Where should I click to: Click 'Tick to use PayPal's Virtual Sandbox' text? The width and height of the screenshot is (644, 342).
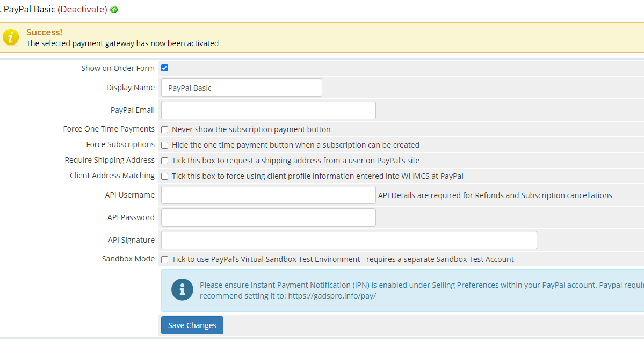click(343, 259)
